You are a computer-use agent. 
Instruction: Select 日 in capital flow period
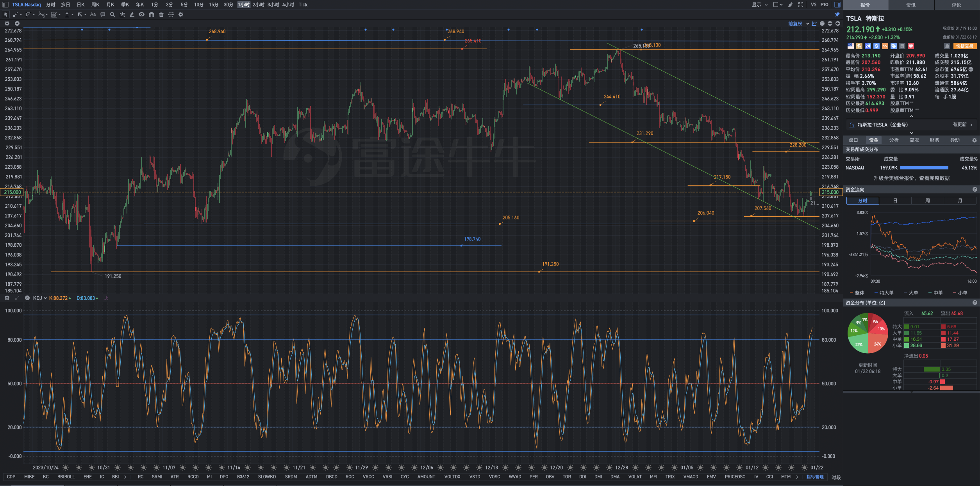point(895,201)
